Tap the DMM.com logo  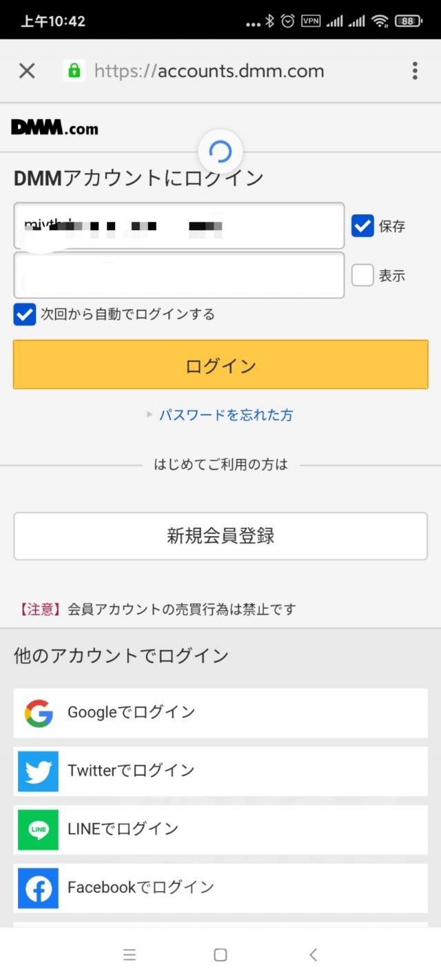tap(55, 127)
